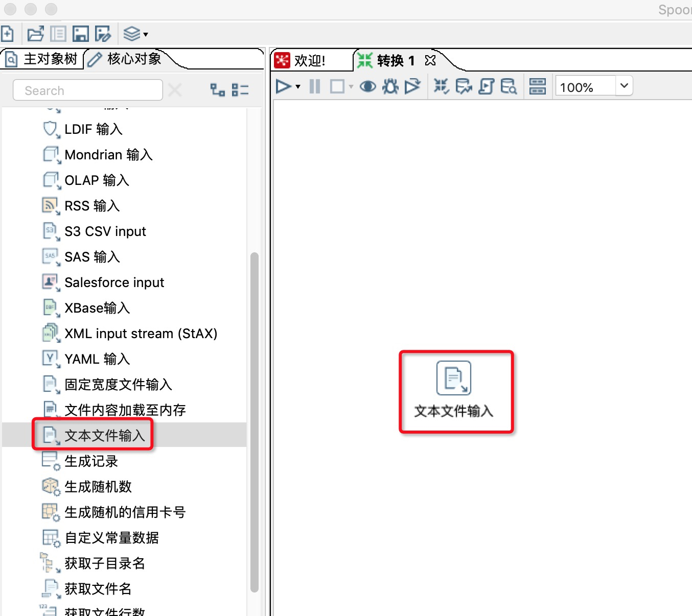This screenshot has width=692, height=616.
Task: Click the show results panel icon
Action: click(x=538, y=86)
